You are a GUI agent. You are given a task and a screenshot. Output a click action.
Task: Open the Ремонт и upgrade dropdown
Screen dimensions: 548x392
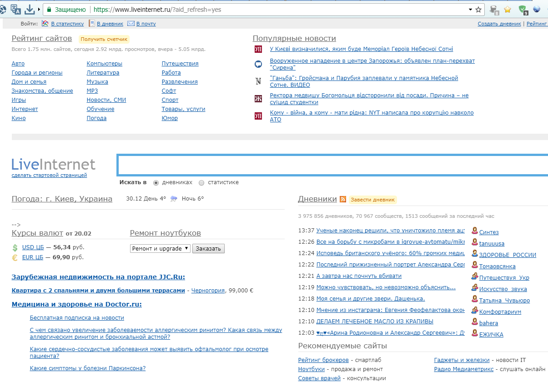(x=160, y=249)
